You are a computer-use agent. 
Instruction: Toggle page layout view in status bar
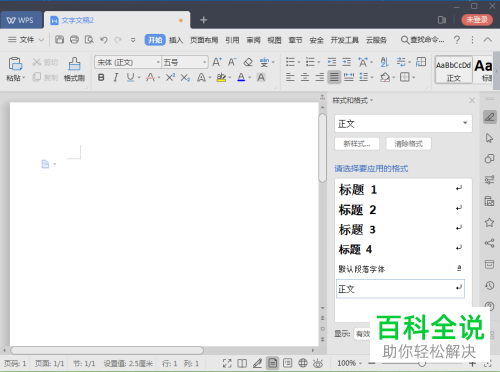coord(272,363)
